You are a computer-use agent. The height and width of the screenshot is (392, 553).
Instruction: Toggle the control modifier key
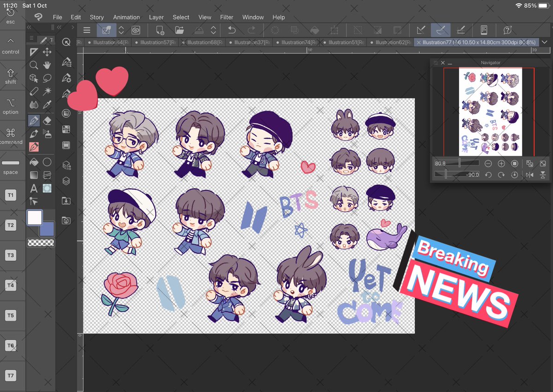click(11, 46)
